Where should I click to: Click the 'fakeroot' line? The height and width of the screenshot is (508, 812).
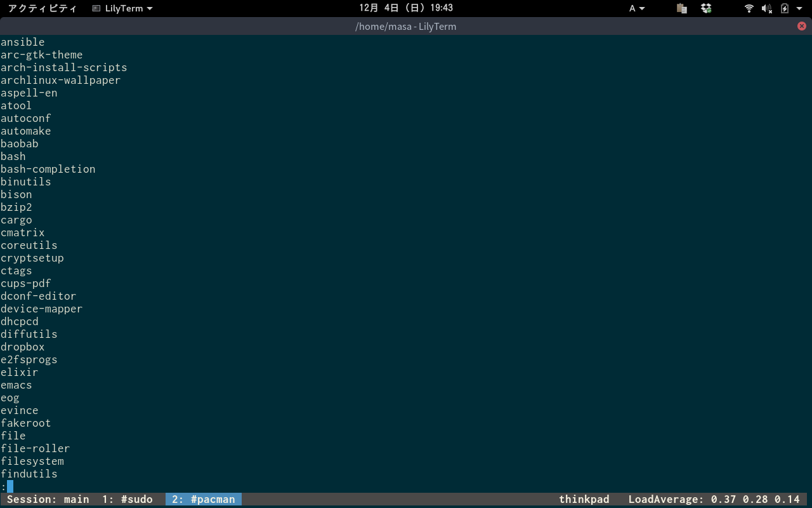[26, 423]
